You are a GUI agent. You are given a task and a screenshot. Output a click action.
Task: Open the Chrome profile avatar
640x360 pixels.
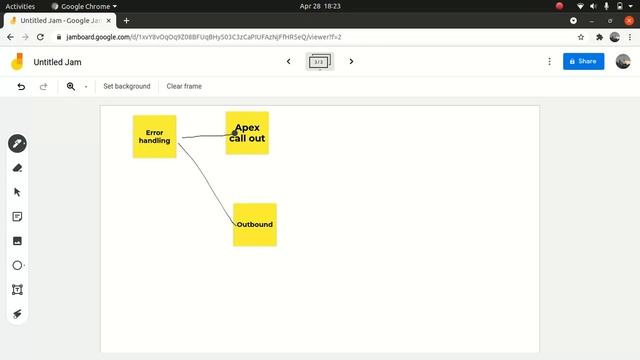click(614, 37)
